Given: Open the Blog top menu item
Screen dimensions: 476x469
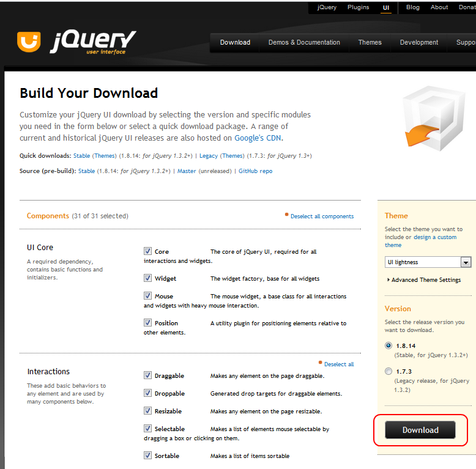Looking at the screenshot, I should pos(413,7).
